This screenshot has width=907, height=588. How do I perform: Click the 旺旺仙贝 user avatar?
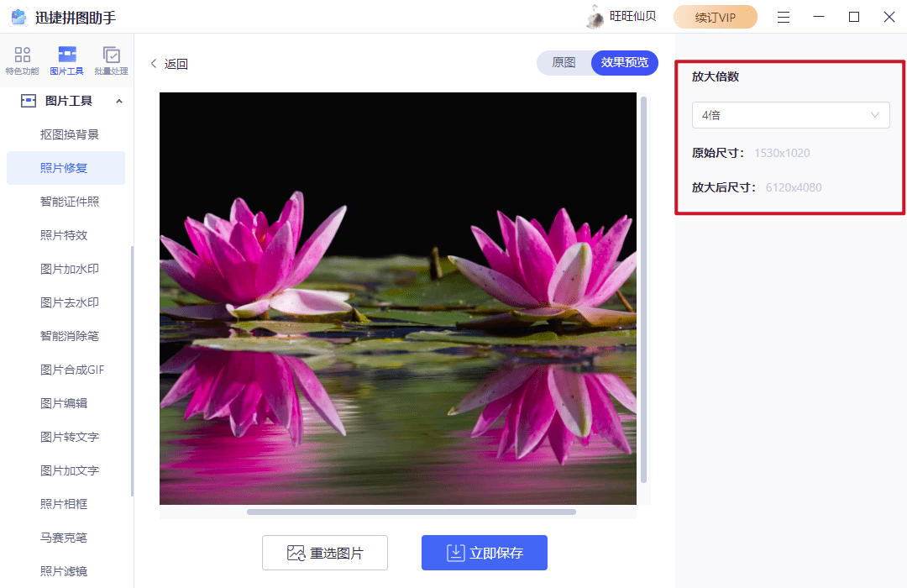tap(596, 16)
